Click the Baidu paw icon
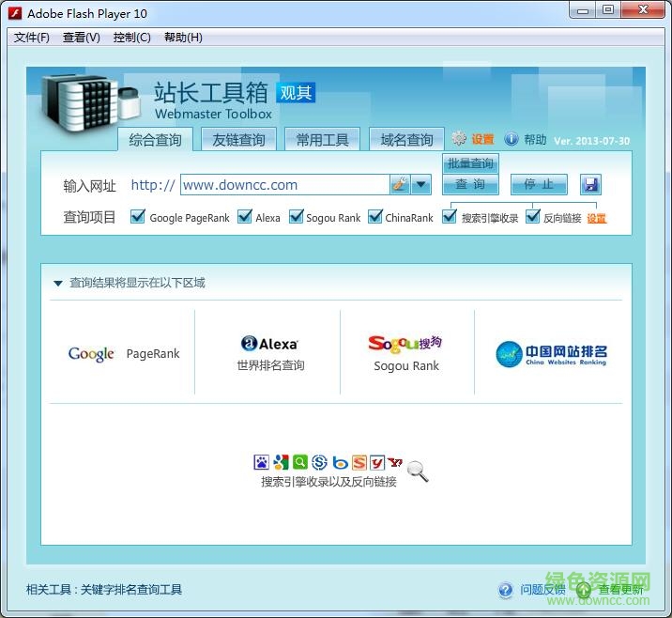The height and width of the screenshot is (618, 672). [x=262, y=462]
